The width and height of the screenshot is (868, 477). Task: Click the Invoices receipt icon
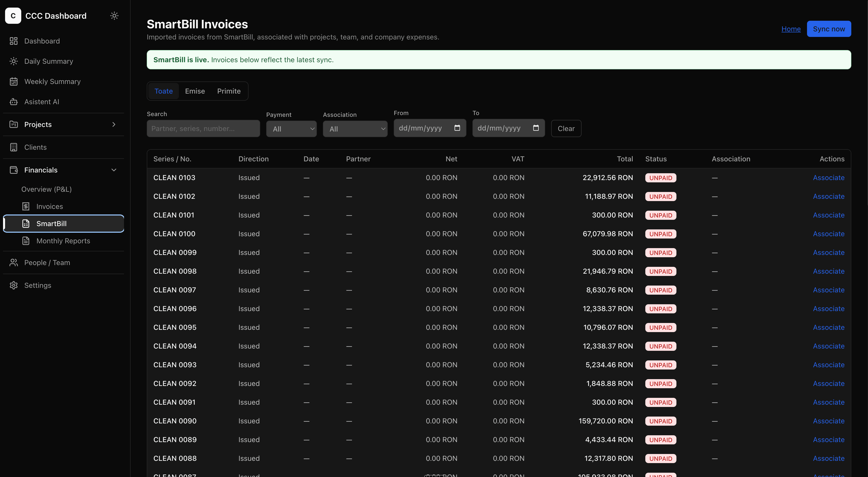pos(26,206)
